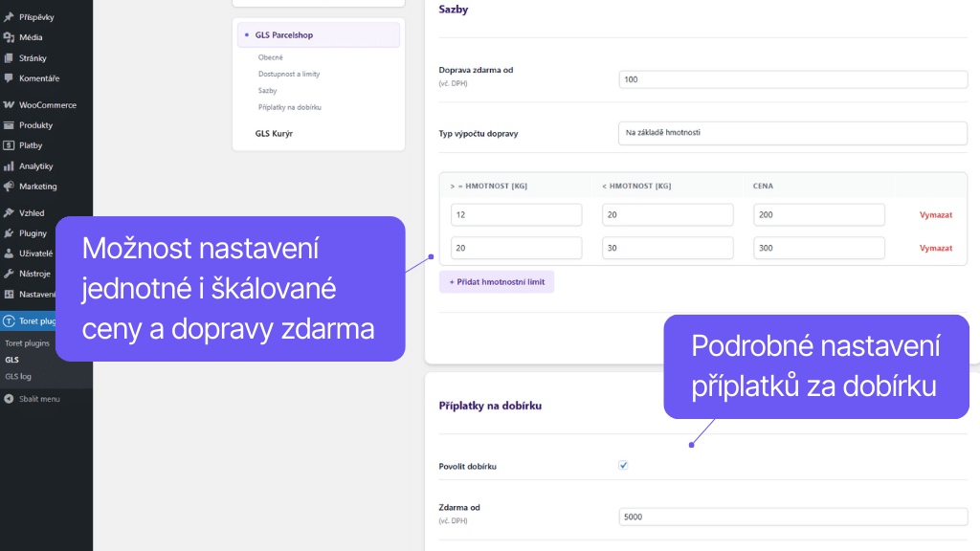
Task: Open the Pluginy plugin icon
Action: coord(8,232)
